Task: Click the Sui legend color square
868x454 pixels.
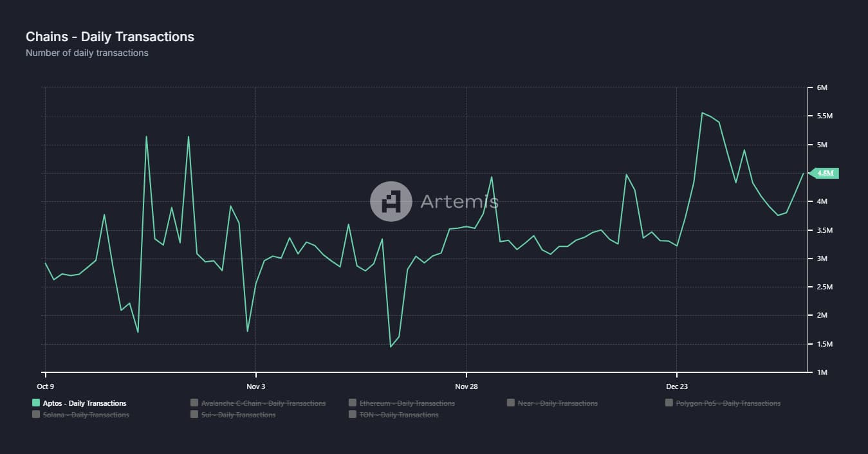Action: point(194,415)
